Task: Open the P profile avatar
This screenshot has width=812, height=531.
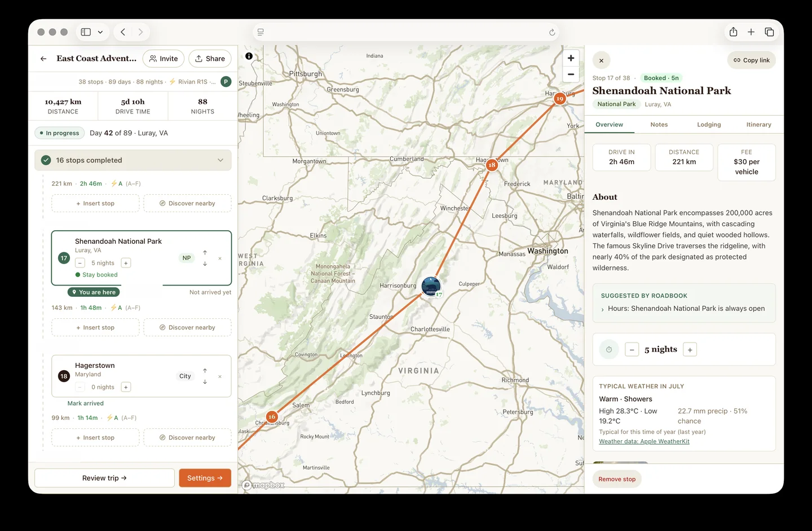Action: point(226,82)
